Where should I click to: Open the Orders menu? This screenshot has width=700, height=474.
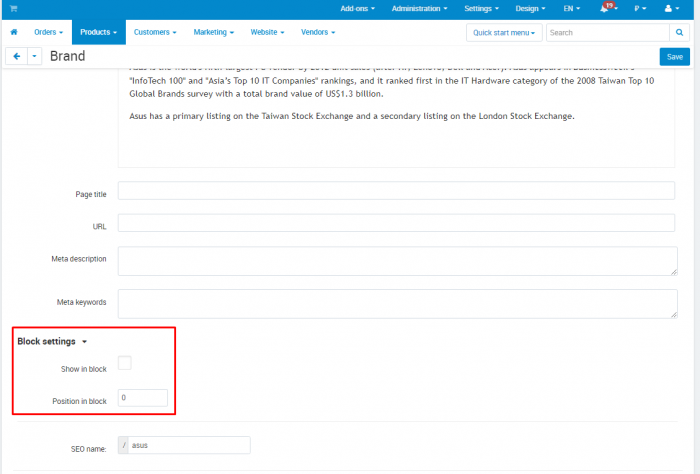tap(48, 32)
